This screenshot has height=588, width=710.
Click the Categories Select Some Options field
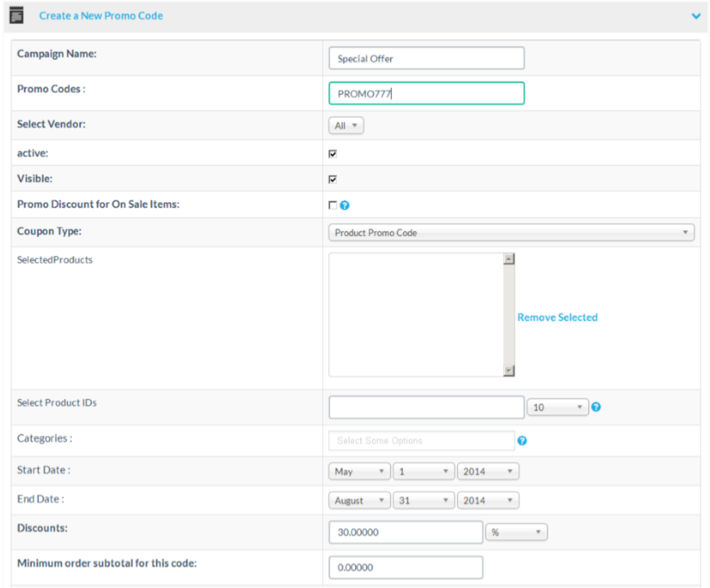click(x=421, y=441)
